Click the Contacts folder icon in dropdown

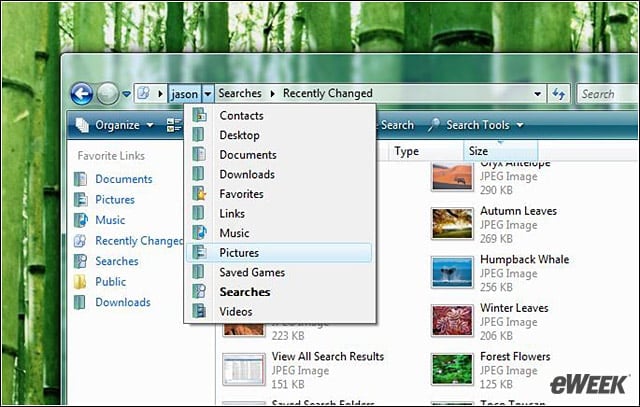click(199, 115)
